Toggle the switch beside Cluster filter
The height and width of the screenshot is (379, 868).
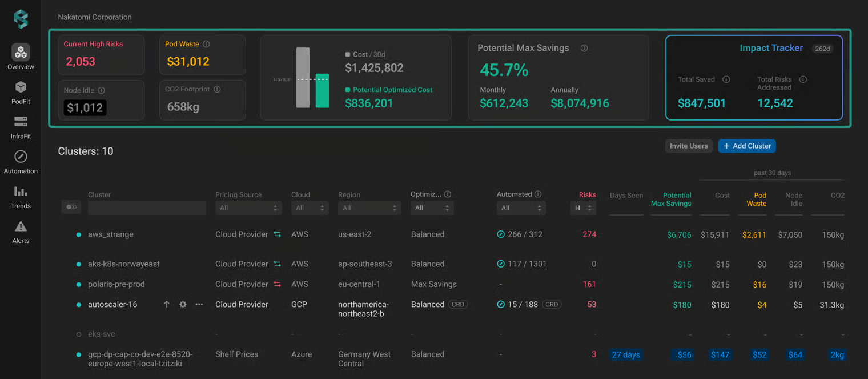(x=71, y=207)
